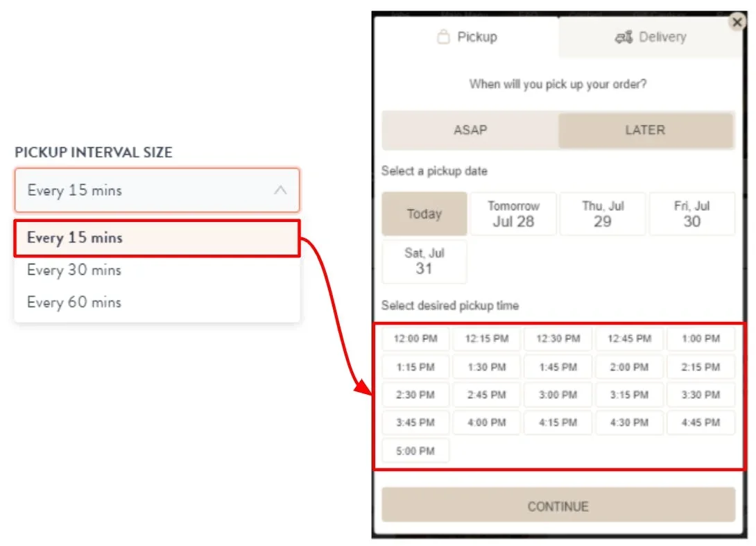The image size is (756, 546).
Task: Open the Pickup Interval Size combo box
Action: (x=157, y=190)
